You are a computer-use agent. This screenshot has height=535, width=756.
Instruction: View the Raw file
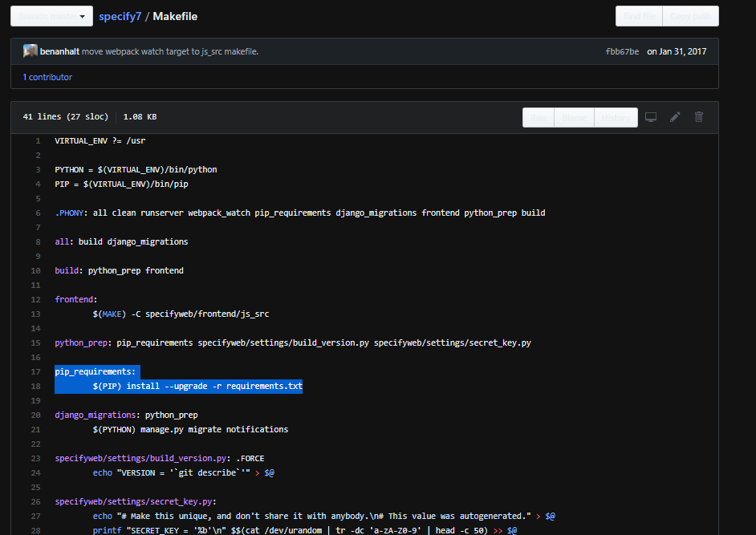(538, 117)
